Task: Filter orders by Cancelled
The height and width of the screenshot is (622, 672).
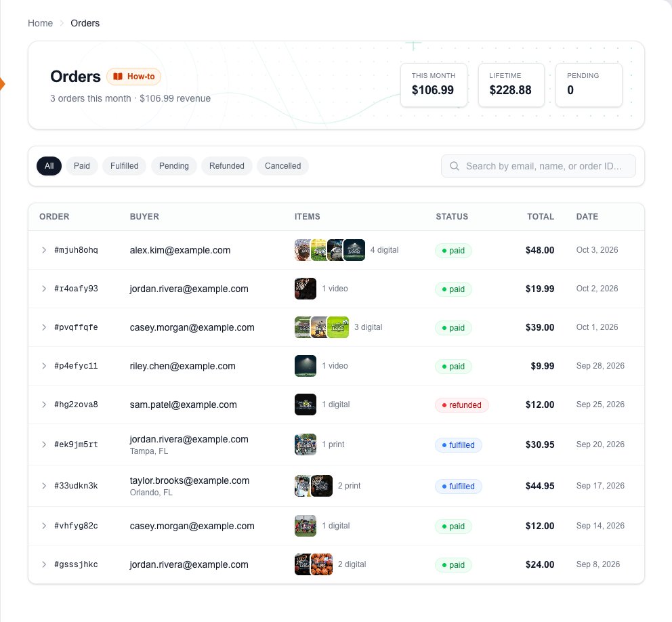Action: (283, 166)
